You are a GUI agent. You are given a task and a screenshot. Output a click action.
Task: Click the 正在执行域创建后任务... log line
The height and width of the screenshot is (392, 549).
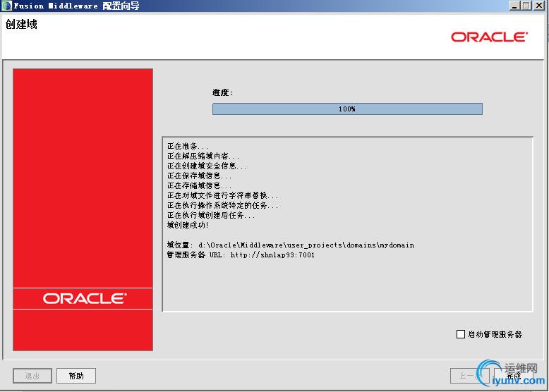211,216
